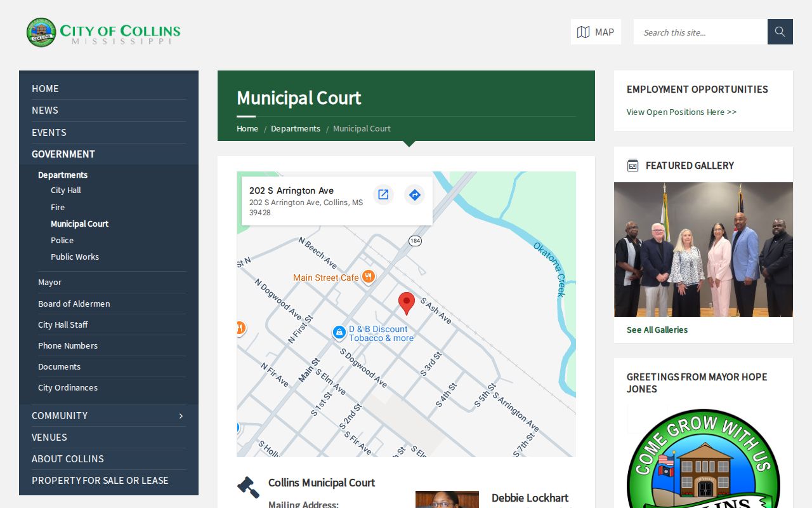Click the Okatoma Creek map label
This screenshot has width=812, height=508.
[549, 269]
